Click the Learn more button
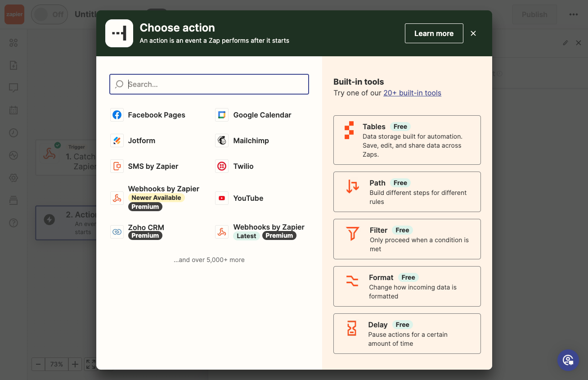This screenshot has width=588, height=380. (434, 33)
